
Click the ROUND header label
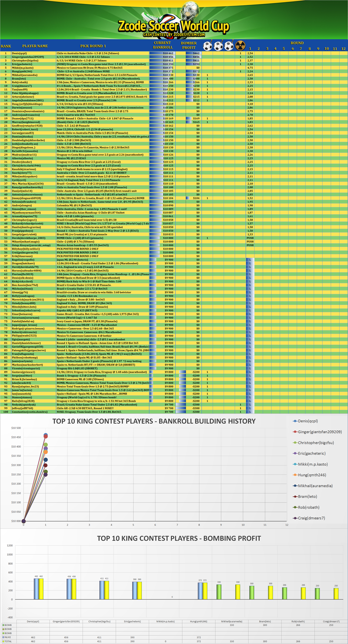pos(297,43)
